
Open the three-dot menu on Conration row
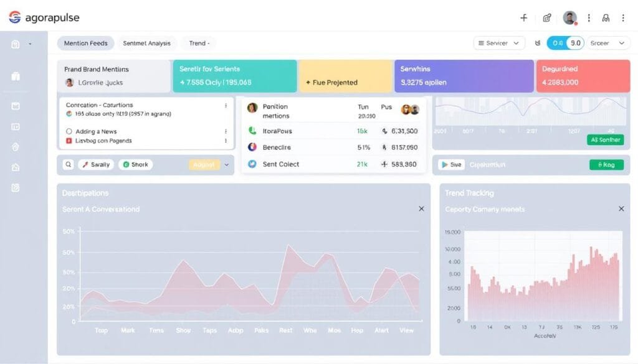[226, 106]
